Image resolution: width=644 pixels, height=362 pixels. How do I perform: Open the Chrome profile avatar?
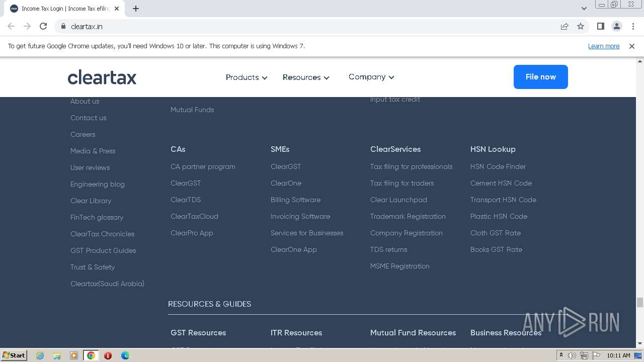616,26
